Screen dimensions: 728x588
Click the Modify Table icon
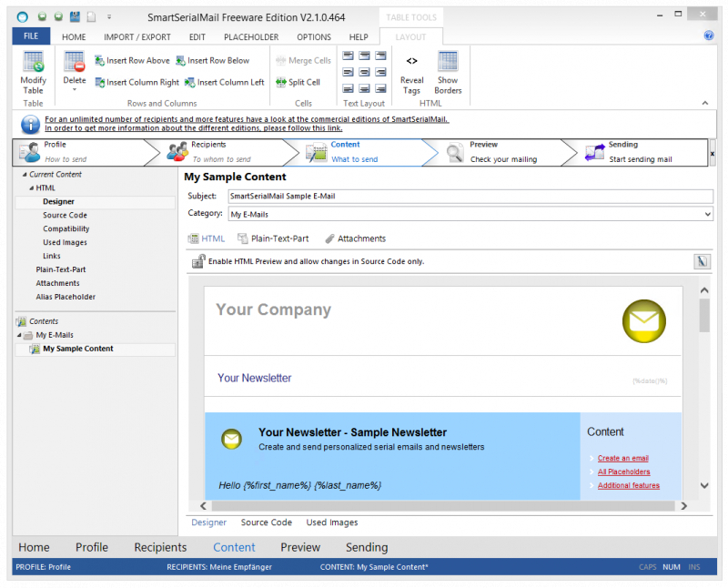point(34,62)
